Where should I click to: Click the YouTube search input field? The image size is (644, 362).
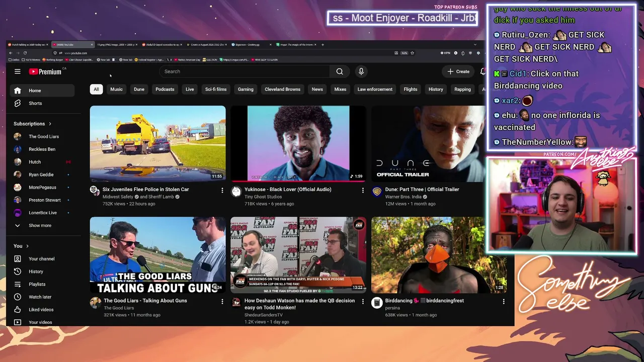point(245,71)
